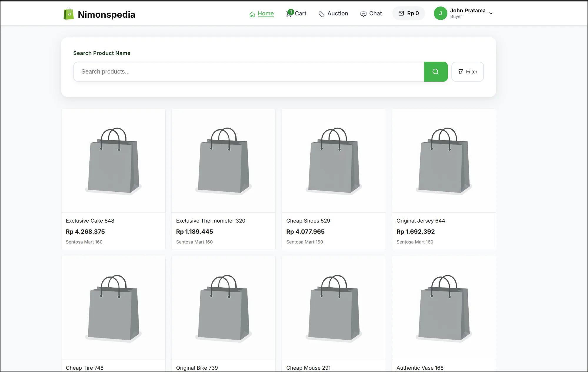
Task: Click Sentosa Mart 160 under Original Jersey 644
Action: [415, 242]
